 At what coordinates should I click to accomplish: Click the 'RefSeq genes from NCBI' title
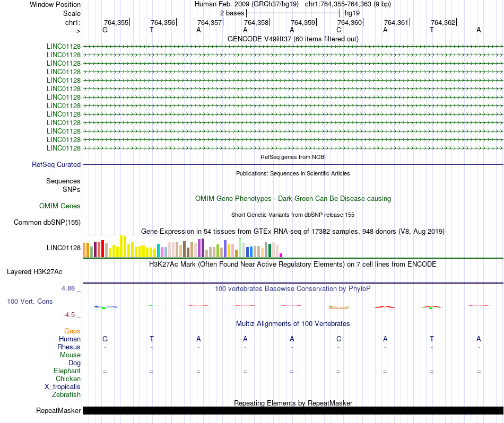pyautogui.click(x=293, y=157)
